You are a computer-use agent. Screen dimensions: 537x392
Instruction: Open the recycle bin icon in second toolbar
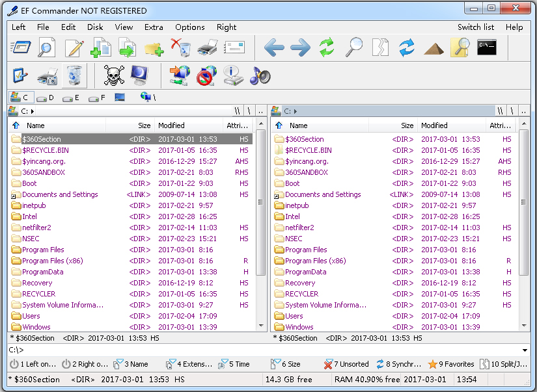74,75
